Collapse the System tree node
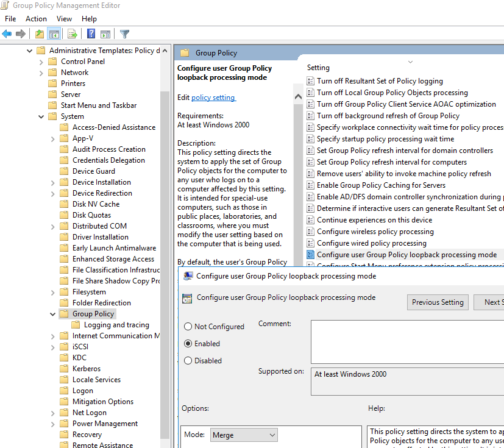This screenshot has height=448, width=504. click(41, 116)
